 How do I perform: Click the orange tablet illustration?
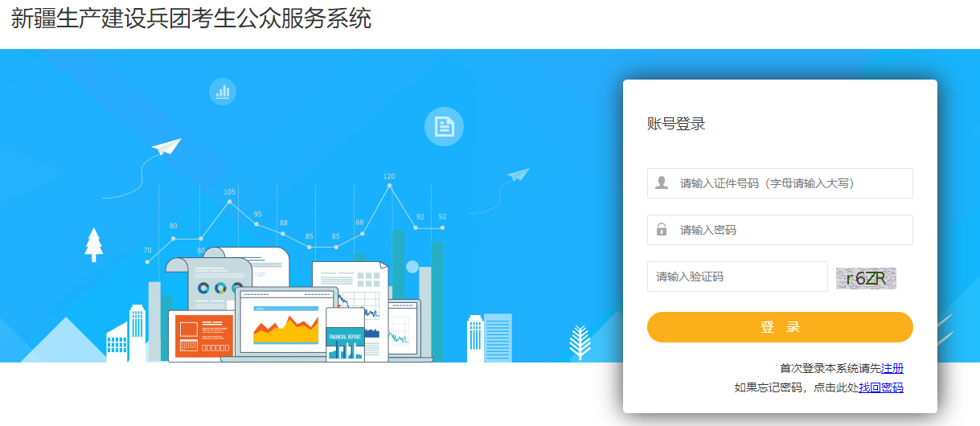pos(201,336)
